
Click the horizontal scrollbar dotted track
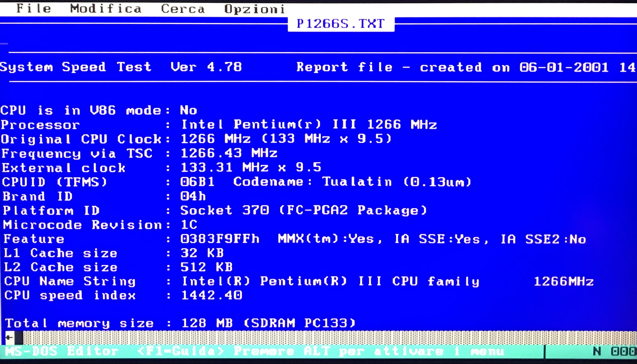[x=325, y=338]
